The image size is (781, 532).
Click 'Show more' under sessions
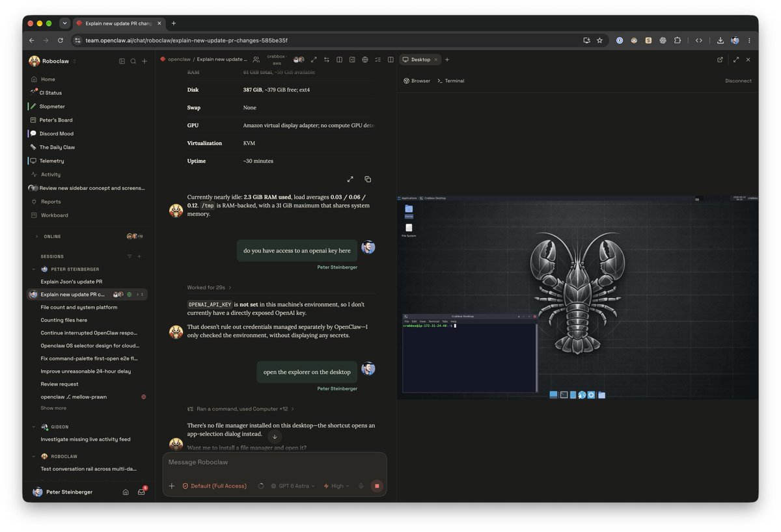click(53, 408)
